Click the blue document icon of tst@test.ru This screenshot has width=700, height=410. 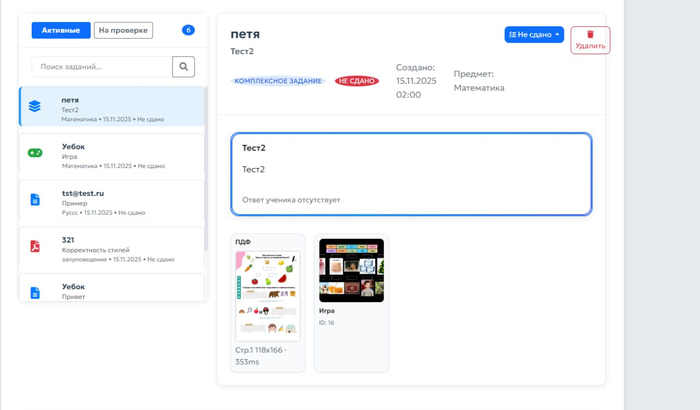pyautogui.click(x=35, y=199)
